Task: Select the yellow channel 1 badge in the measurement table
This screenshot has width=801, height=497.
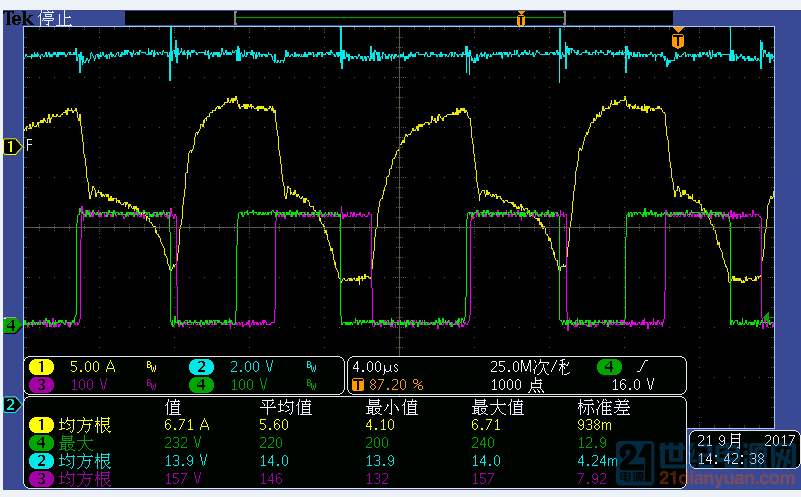Action: (x=41, y=425)
